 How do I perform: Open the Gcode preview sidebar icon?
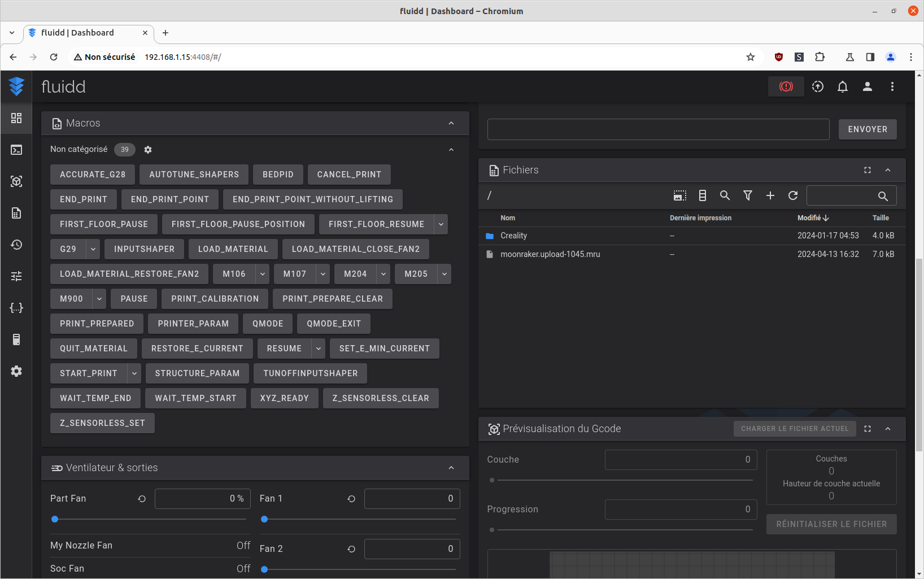tap(16, 181)
